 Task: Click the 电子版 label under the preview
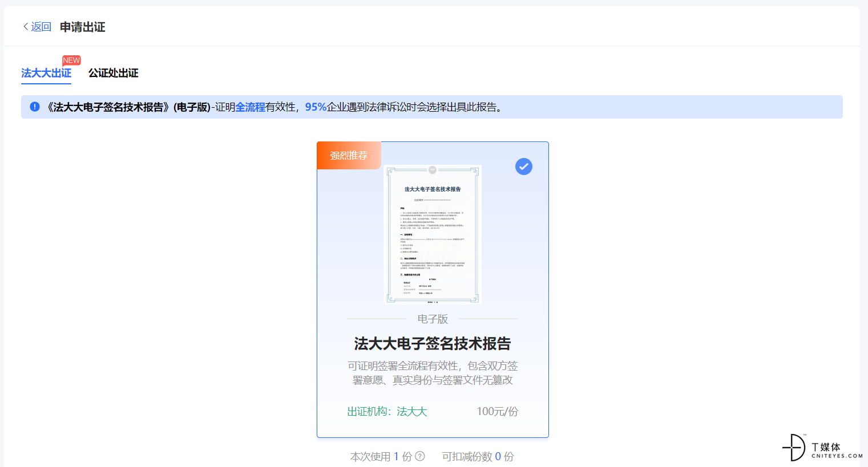[x=433, y=319]
